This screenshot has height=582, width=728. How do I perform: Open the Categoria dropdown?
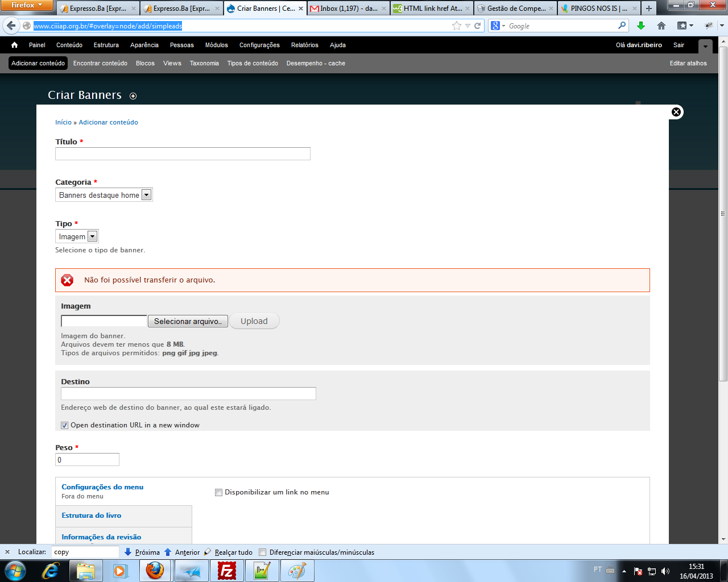click(104, 195)
